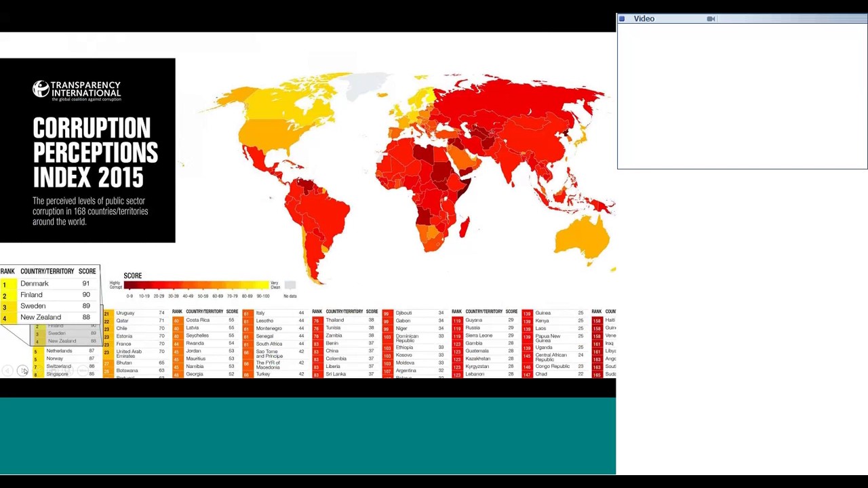Viewport: 868px width, 488px height.
Task: Click the Kenya row
Action: point(554,321)
